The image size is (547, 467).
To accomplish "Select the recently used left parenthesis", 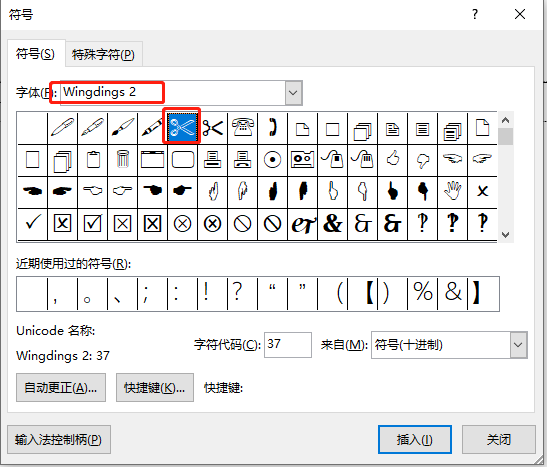I will point(332,294).
